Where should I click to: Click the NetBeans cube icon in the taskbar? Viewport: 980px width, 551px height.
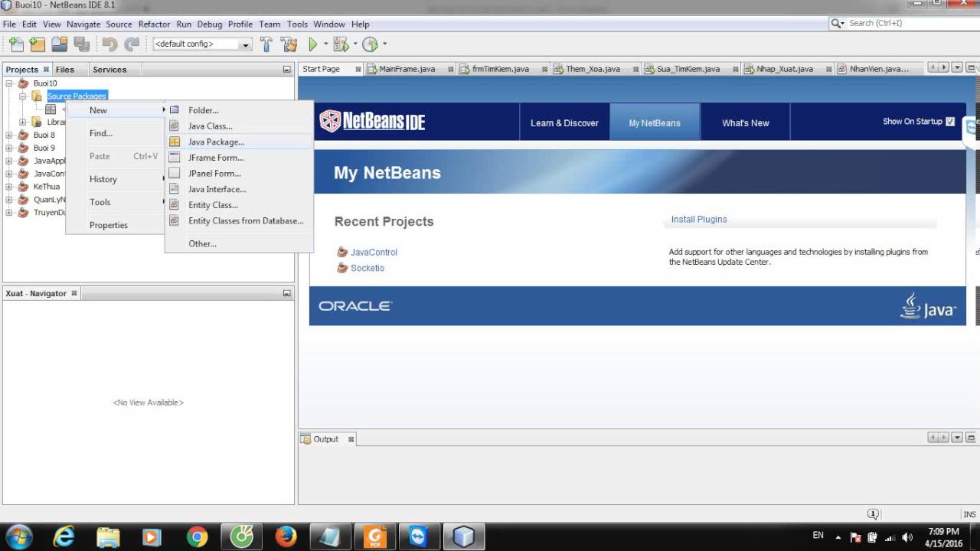coord(463,536)
